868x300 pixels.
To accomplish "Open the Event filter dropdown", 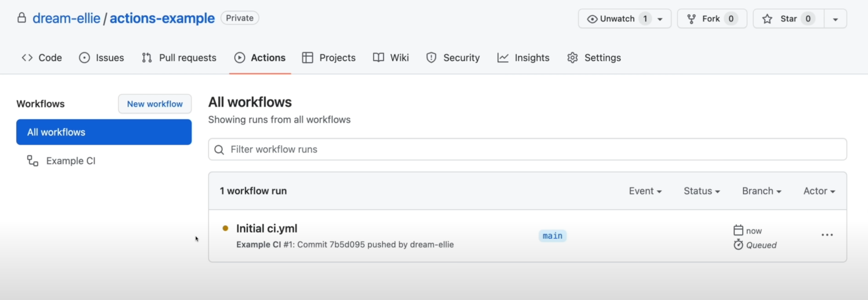I will [x=645, y=191].
